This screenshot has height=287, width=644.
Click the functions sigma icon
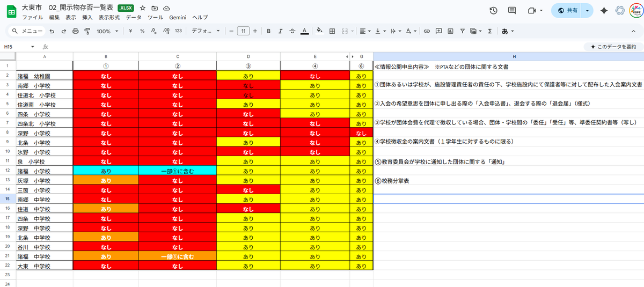489,31
